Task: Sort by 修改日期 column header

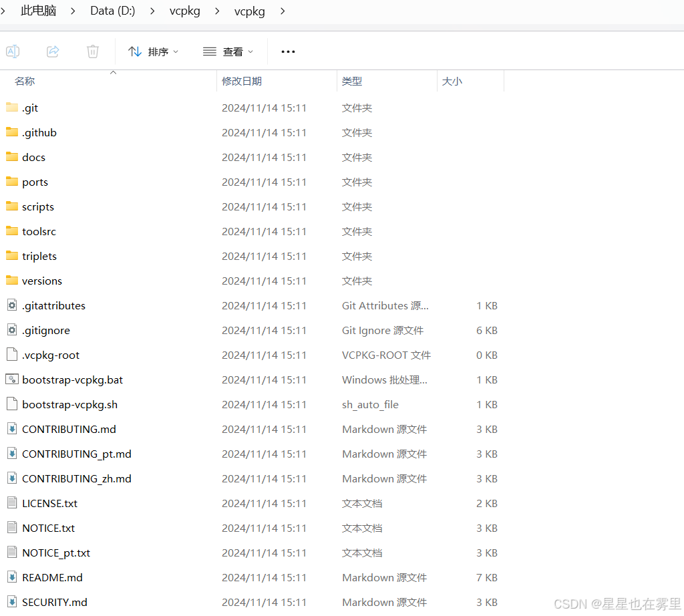Action: pos(242,81)
